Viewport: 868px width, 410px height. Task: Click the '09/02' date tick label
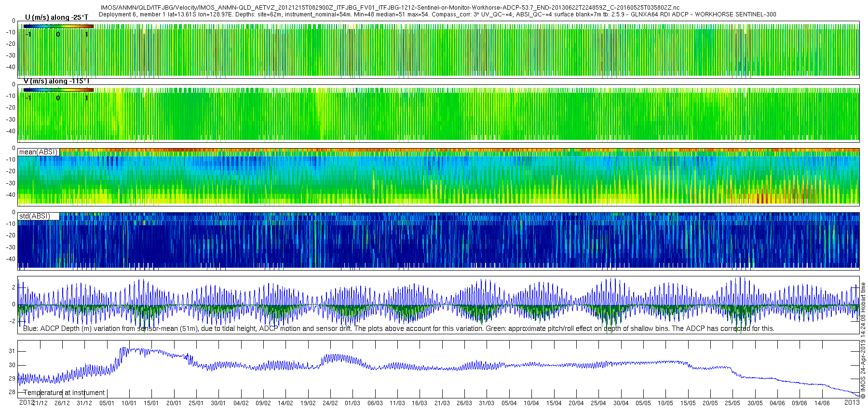coord(263,403)
